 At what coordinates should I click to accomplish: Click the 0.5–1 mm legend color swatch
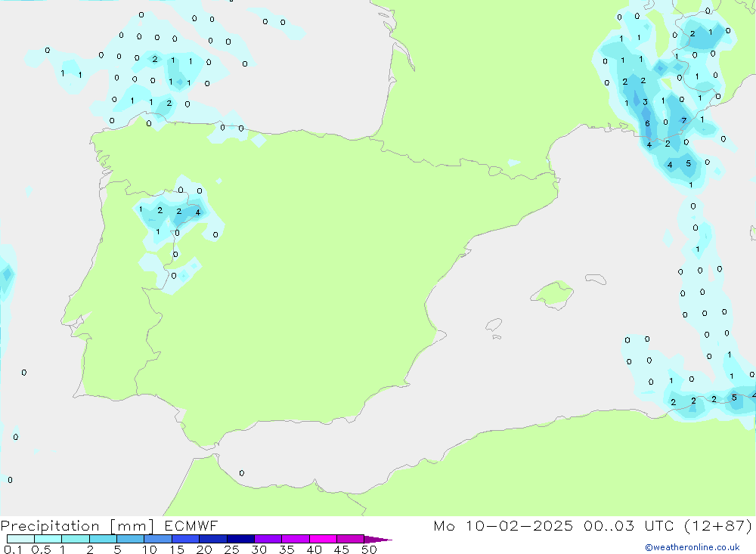click(48, 539)
